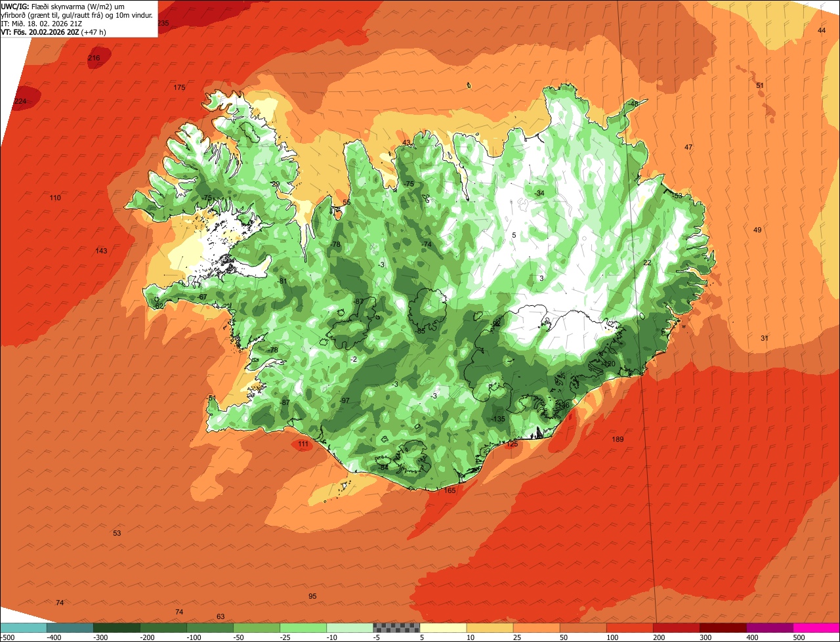Click the -500 to -400 light teal legend swatch
The image size is (840, 642).
24,628
